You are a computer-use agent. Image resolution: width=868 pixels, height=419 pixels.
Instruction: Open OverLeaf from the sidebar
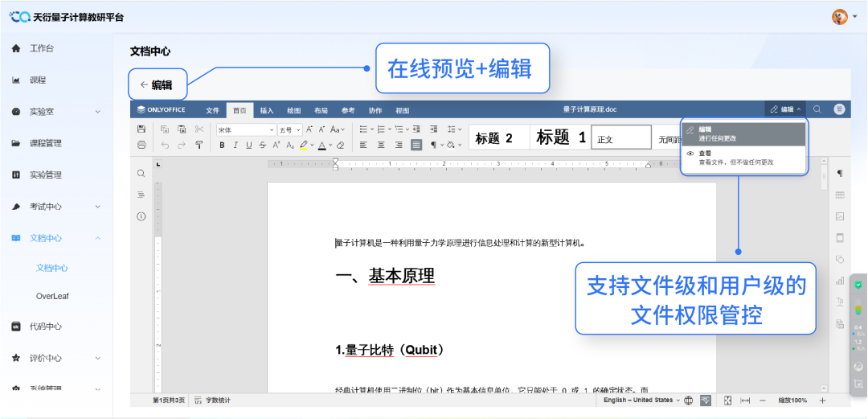point(52,296)
